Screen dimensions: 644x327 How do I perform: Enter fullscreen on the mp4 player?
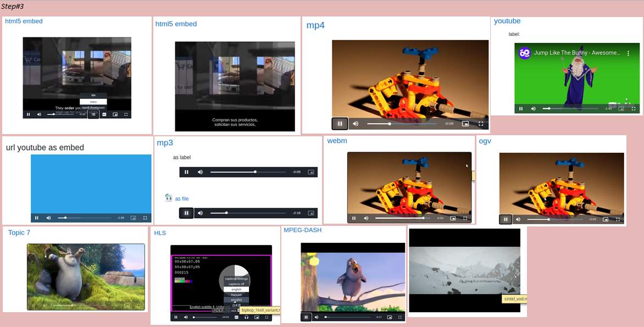click(x=481, y=123)
